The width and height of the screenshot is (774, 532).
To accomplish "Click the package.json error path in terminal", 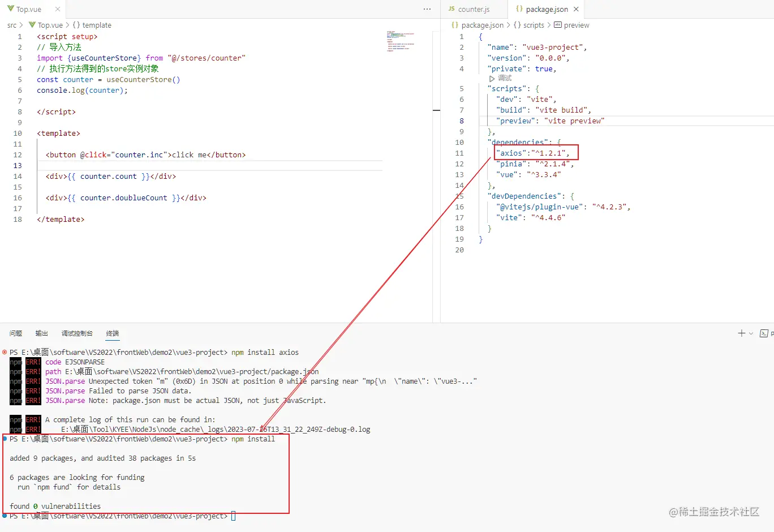I will point(192,372).
